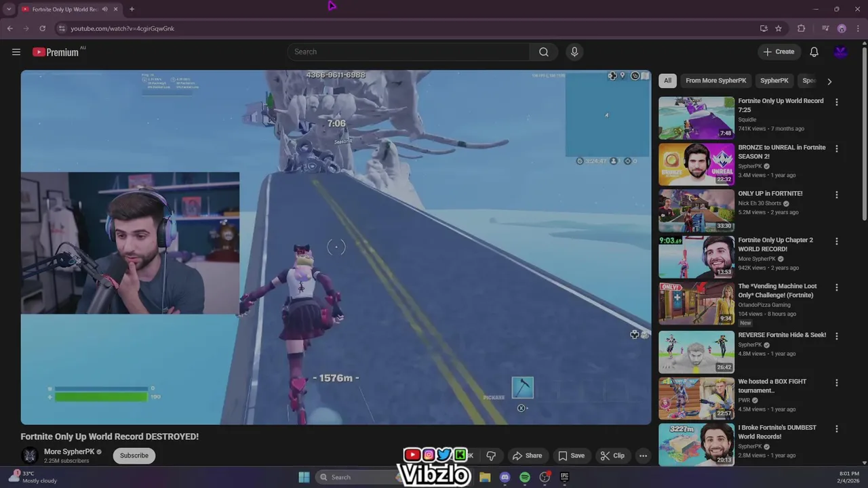
Task: Open Fortnite Only Up World Record 7:25 title
Action: 781,105
